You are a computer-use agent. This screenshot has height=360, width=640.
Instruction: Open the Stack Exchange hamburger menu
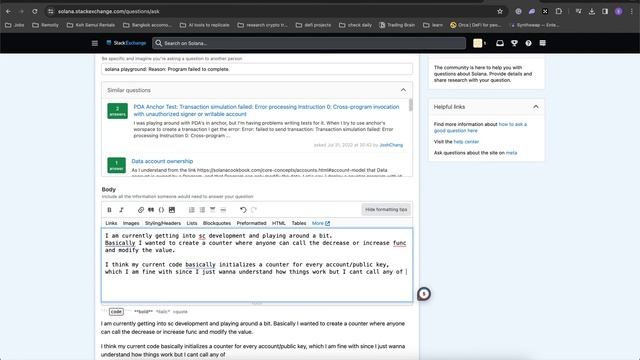tap(95, 43)
